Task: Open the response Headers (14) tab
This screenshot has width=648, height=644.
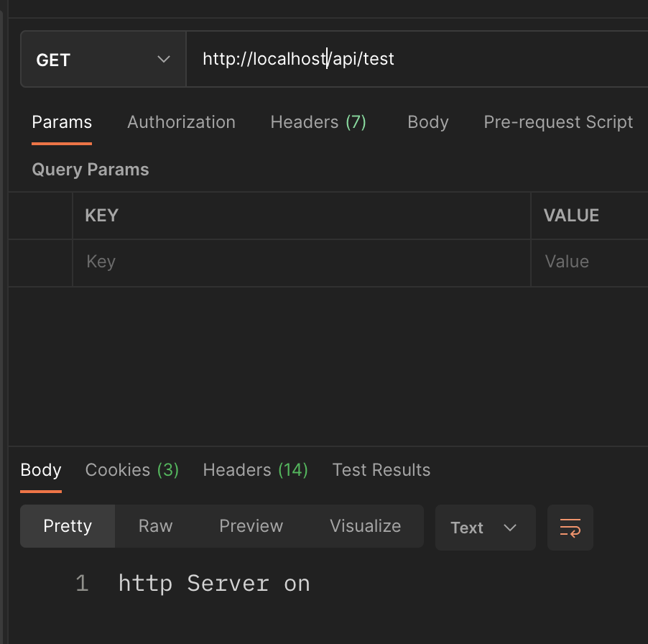Action: pos(256,470)
